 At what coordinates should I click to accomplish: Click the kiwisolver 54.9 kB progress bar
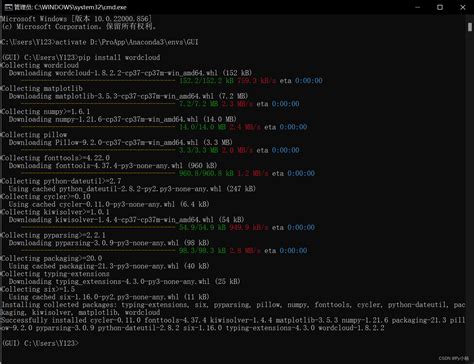pyautogui.click(x=98, y=227)
